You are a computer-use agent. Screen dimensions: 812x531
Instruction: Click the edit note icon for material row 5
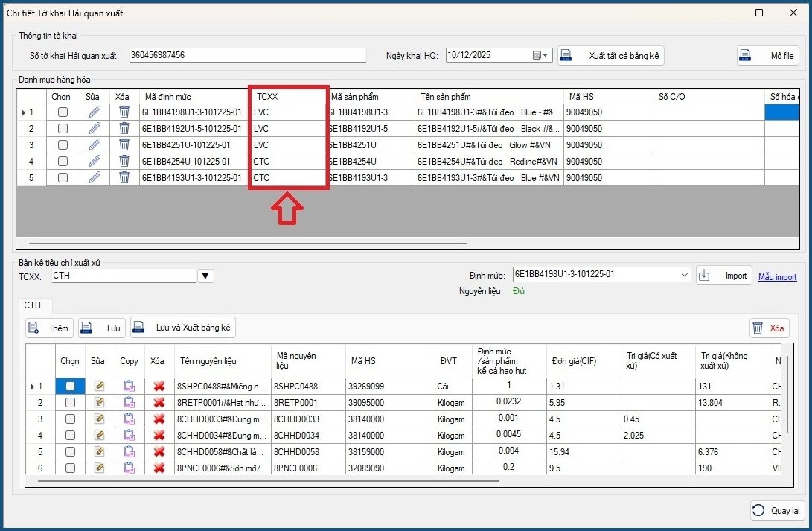(99, 452)
